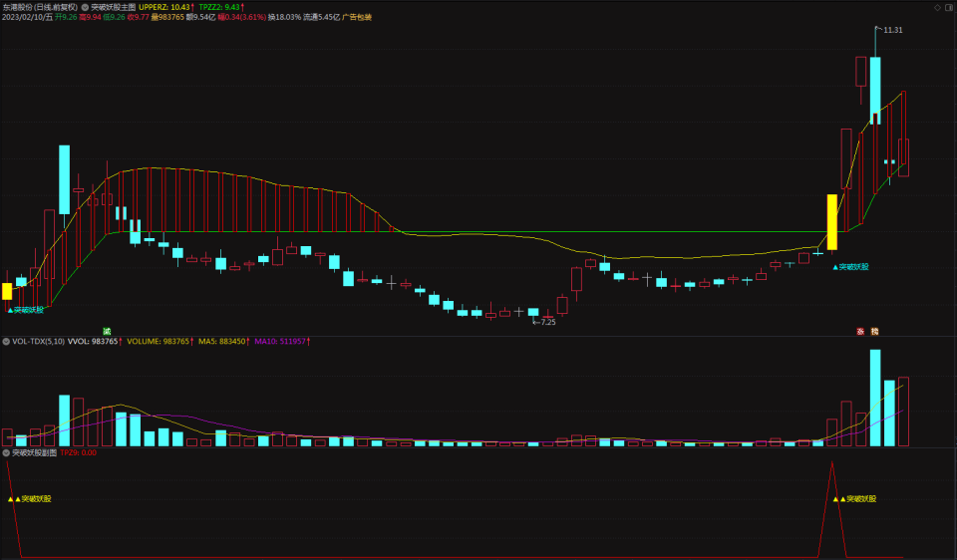Screen dimensions: 957x560
Task: Click the 突破妖股 signal label at the right of the main chart
Action: tap(850, 267)
